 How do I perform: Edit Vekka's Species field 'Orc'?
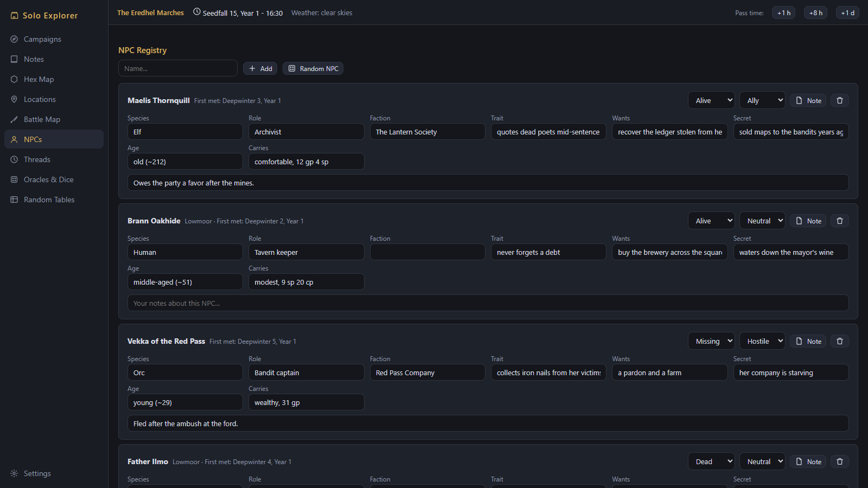pyautogui.click(x=185, y=373)
